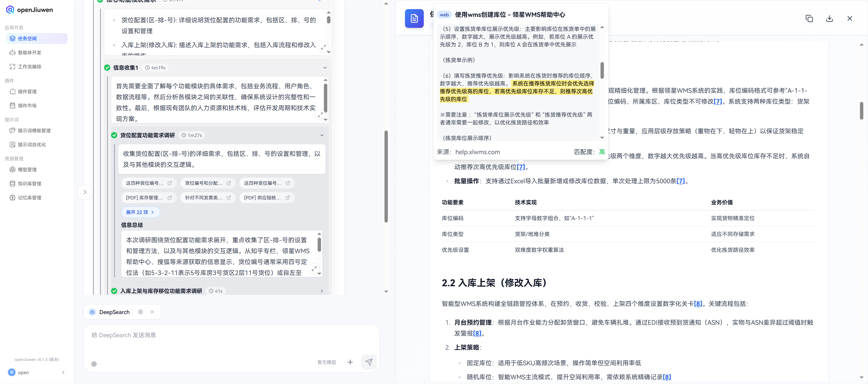Screen dimensions: 868x384
Task: Click source help.xlwms.com in popup
Action: pos(478,152)
